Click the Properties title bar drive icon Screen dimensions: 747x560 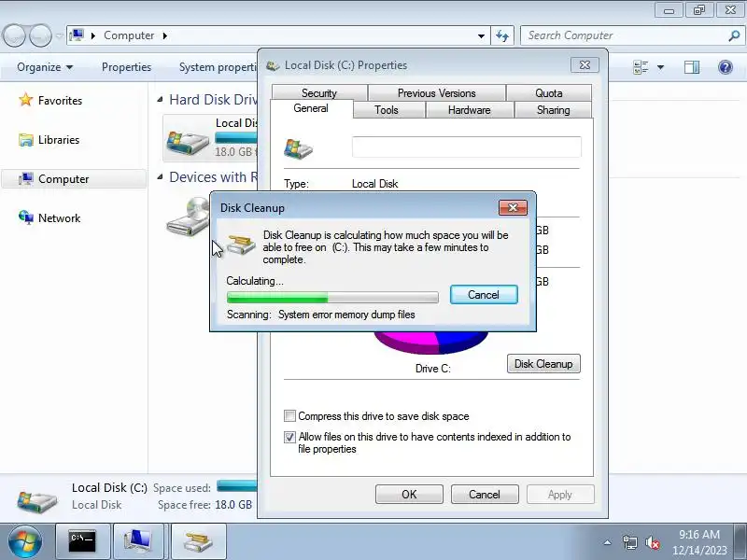(x=273, y=65)
